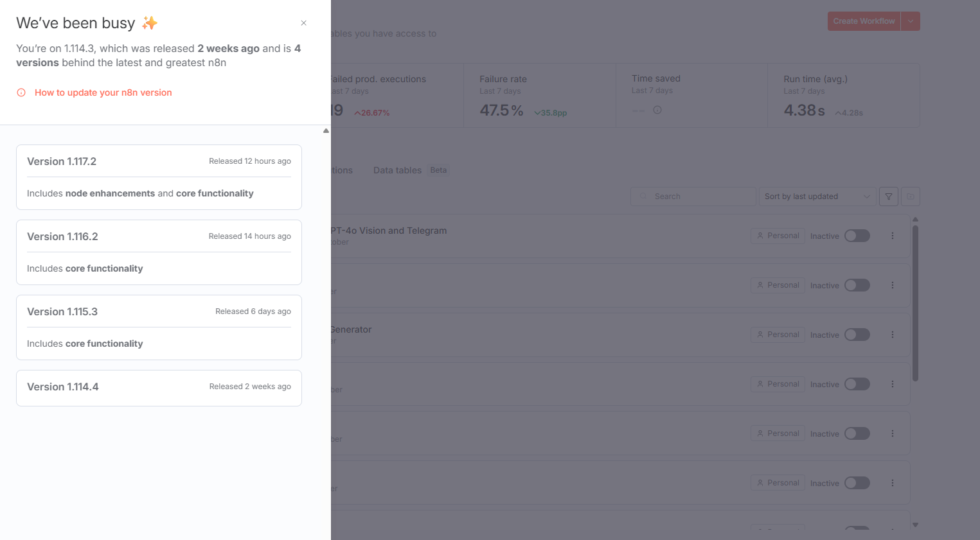Open Create Workflow dropdown arrow
The image size is (980, 540).
pos(911,21)
